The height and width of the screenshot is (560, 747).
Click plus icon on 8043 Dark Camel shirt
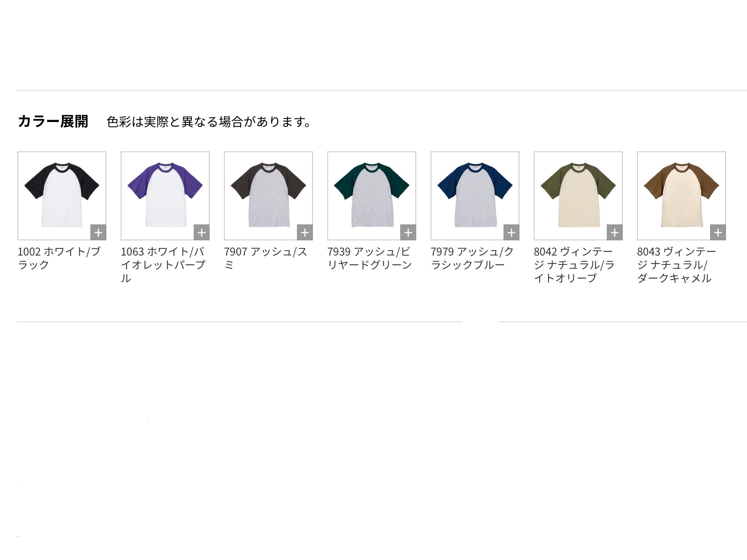pyautogui.click(x=718, y=232)
